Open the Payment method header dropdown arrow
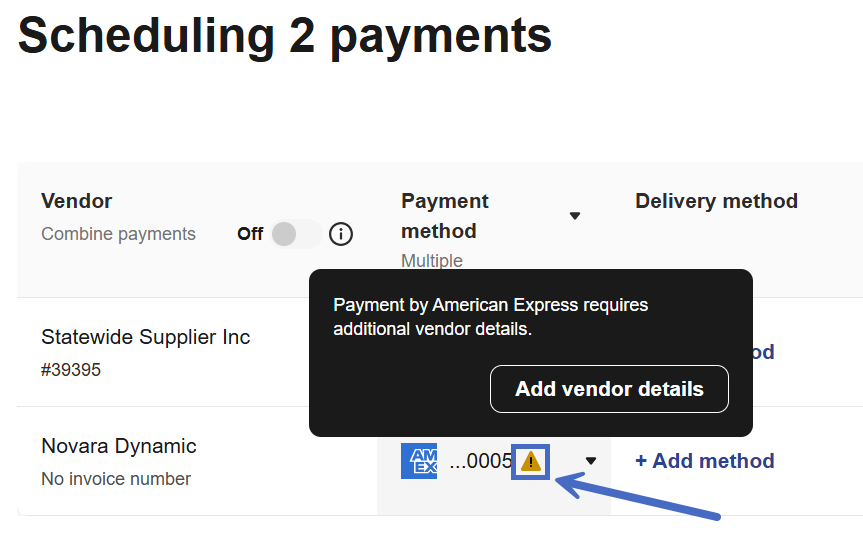The height and width of the screenshot is (540, 863). tap(575, 216)
